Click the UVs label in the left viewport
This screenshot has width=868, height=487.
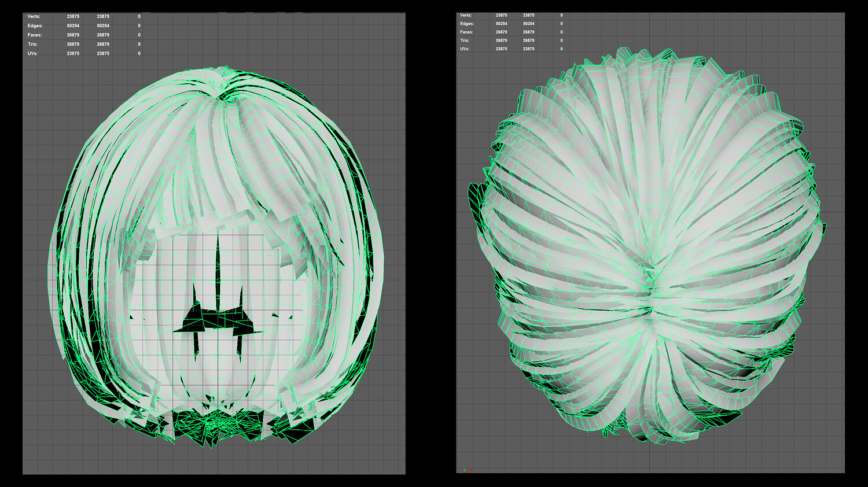click(32, 53)
